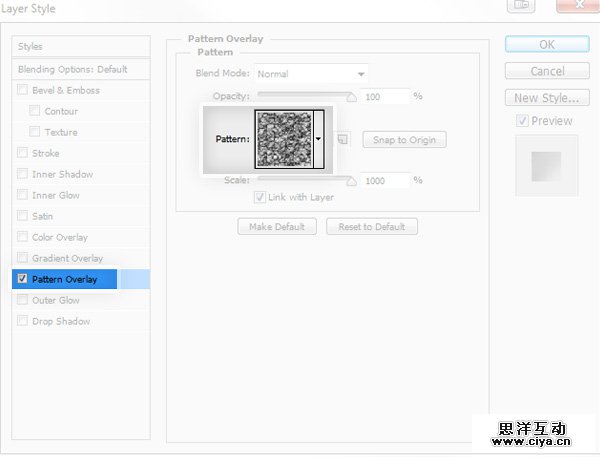
Task: Select Drop Shadow in styles list
Action: 60,321
